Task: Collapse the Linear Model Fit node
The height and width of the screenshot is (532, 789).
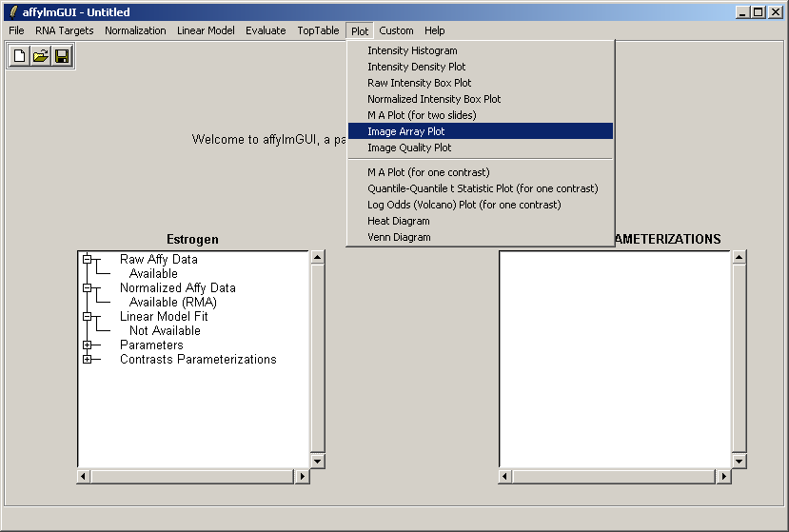Action: (x=88, y=316)
